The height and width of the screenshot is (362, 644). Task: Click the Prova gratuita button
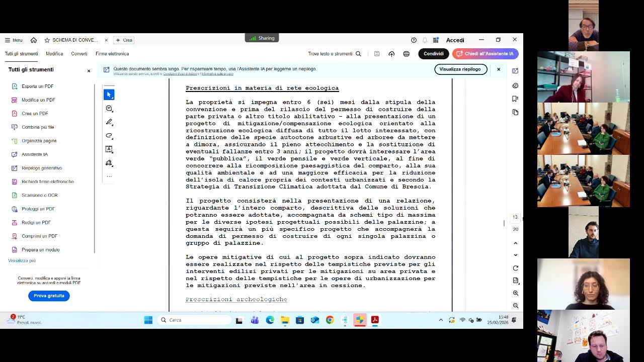(x=49, y=296)
